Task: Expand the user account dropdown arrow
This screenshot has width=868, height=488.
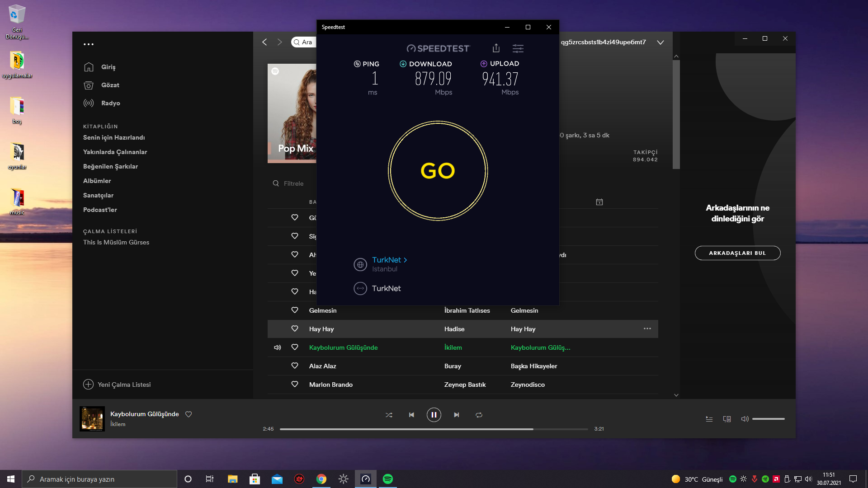Action: point(660,42)
